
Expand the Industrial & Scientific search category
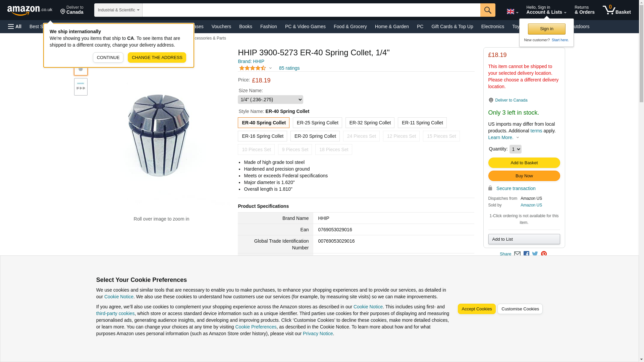118,10
